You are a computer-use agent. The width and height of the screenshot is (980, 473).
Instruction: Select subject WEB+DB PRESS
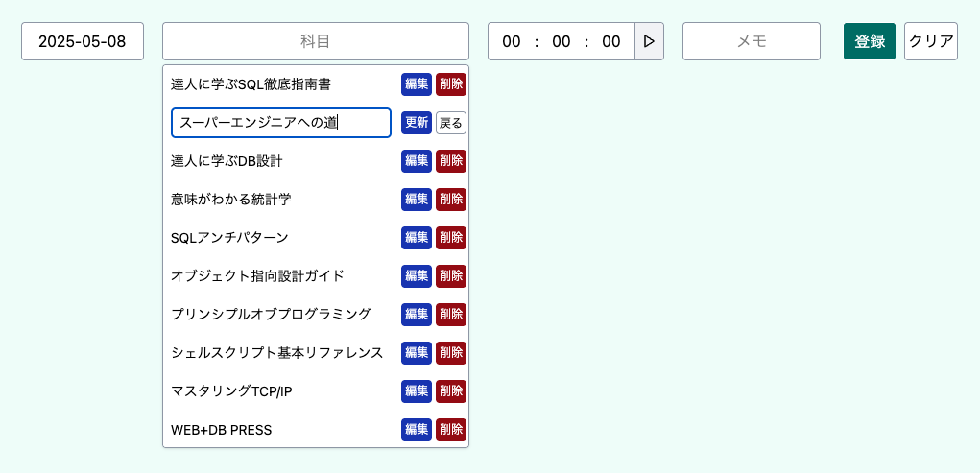[222, 430]
